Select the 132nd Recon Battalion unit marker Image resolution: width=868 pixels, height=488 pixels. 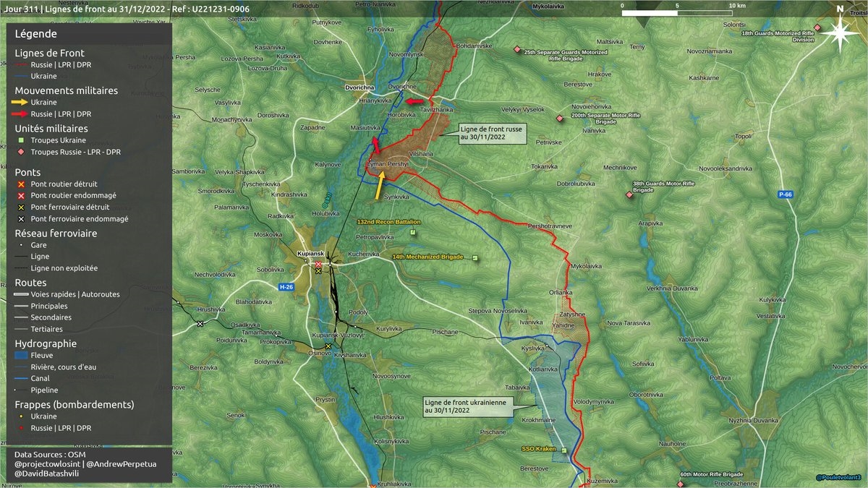coord(412,232)
